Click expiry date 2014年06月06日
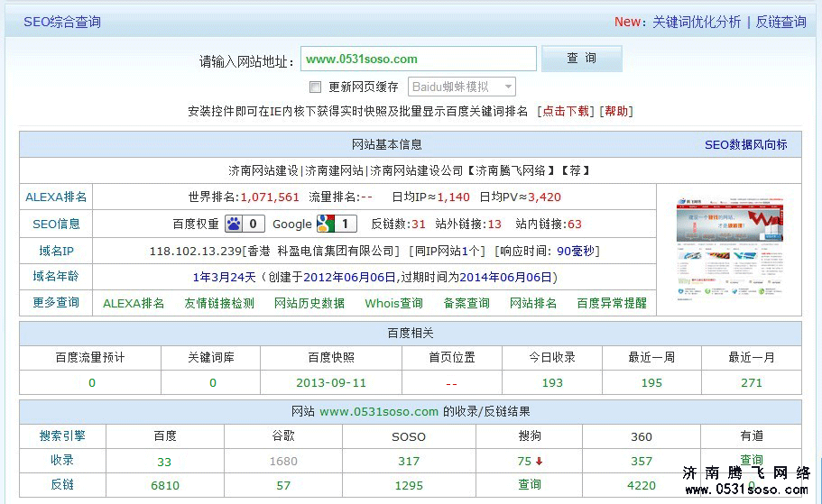 pyautogui.click(x=506, y=277)
